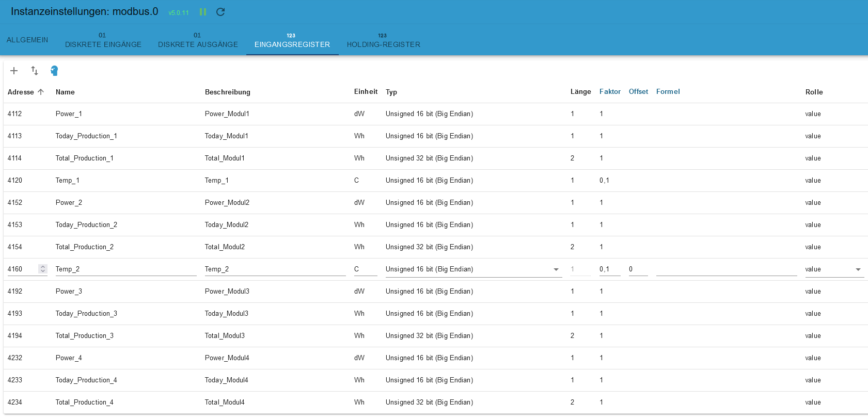Viewport: 868px width, 419px height.
Task: Click address cell 4112
Action: tap(15, 114)
